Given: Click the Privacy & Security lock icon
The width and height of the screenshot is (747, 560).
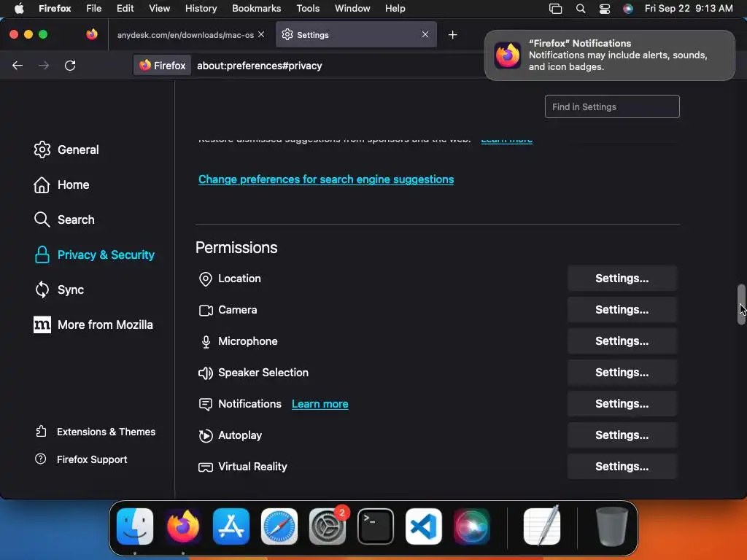Looking at the screenshot, I should 42,254.
